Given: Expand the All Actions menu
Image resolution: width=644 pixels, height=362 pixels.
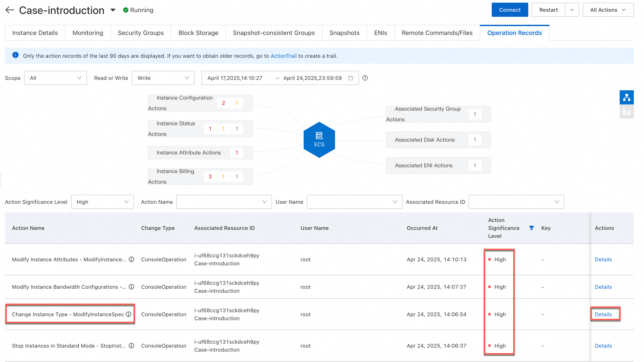Looking at the screenshot, I should (608, 10).
